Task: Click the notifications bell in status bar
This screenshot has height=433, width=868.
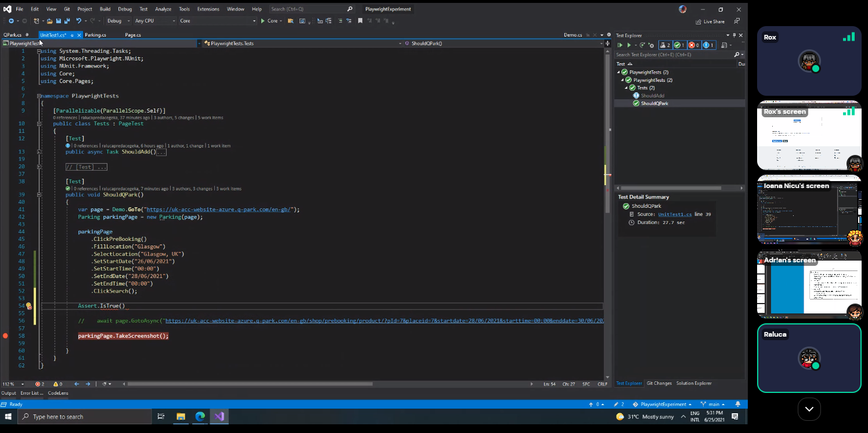Action: click(x=738, y=404)
